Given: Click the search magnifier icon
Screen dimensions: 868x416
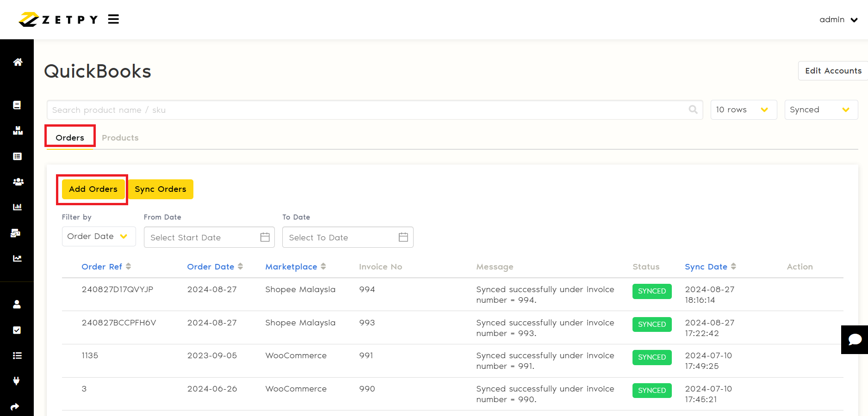Looking at the screenshot, I should 693,110.
